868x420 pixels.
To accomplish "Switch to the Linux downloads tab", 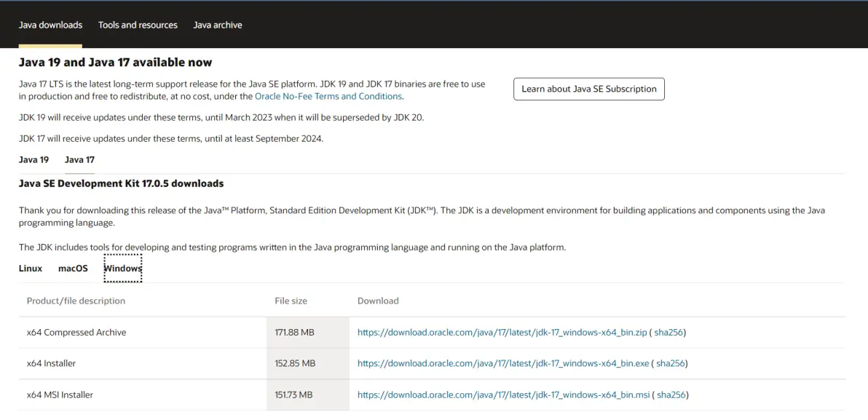I will (x=31, y=268).
